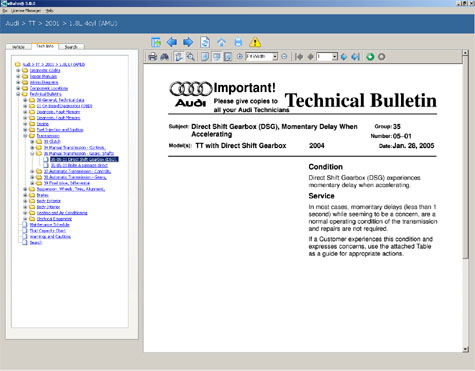Expand the Wiring Diagrams folder

pyautogui.click(x=18, y=82)
